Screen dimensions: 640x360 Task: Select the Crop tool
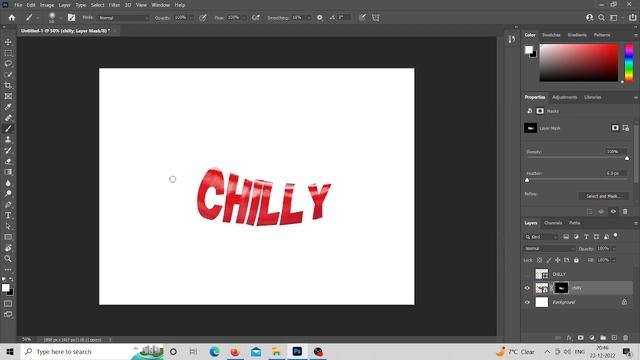click(x=8, y=85)
